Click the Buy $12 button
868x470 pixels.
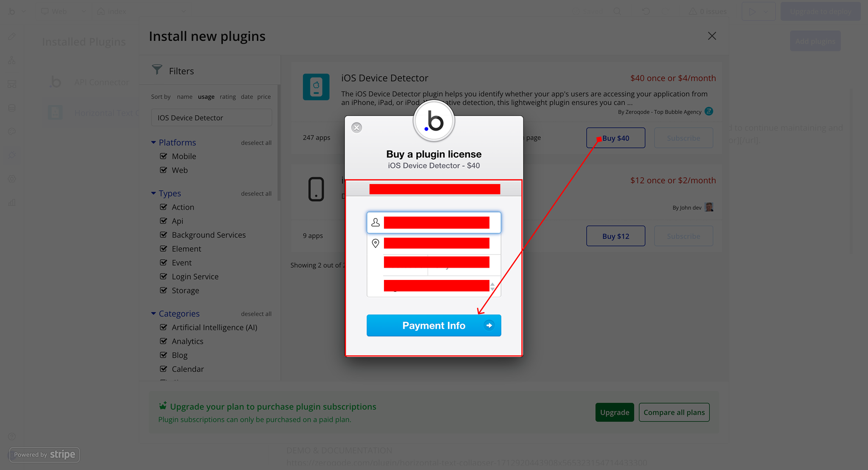[x=615, y=236]
